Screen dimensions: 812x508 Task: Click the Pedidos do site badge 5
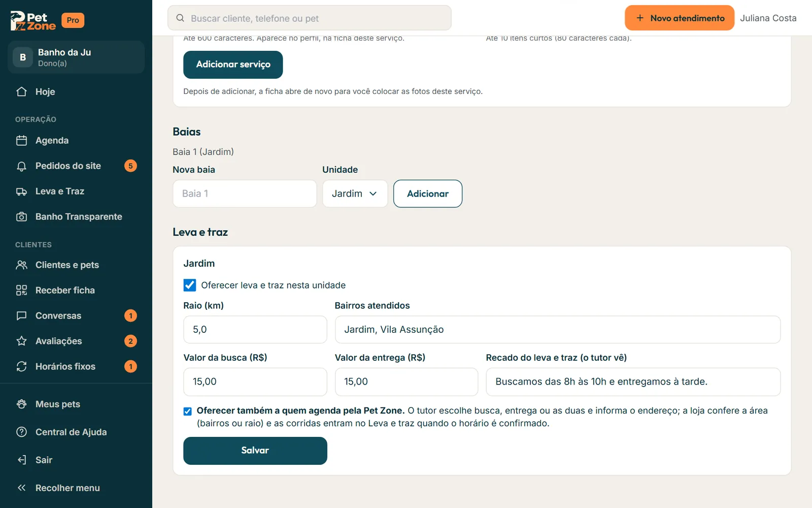(130, 166)
